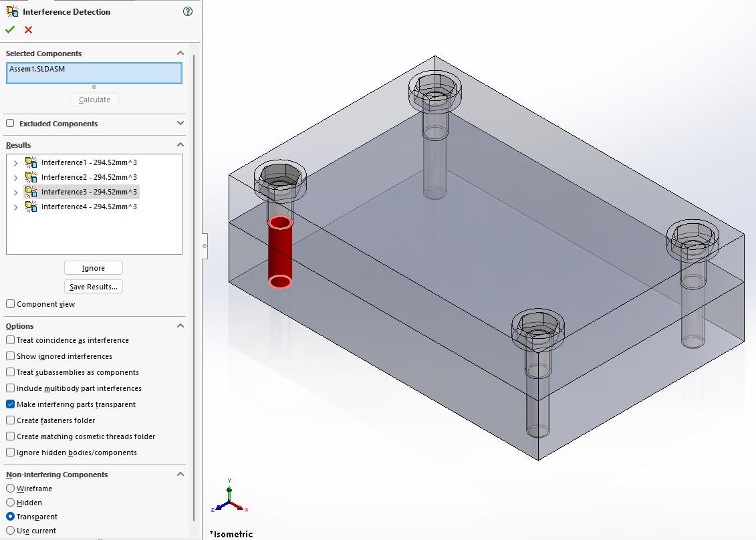Enable Treat coincidence as interference
This screenshot has height=540, width=756.
[x=10, y=340]
